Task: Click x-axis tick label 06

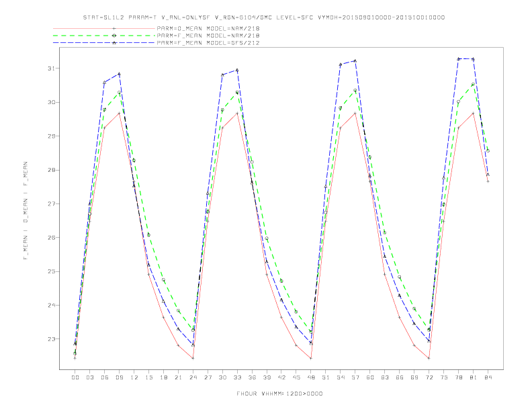Action: pos(105,377)
